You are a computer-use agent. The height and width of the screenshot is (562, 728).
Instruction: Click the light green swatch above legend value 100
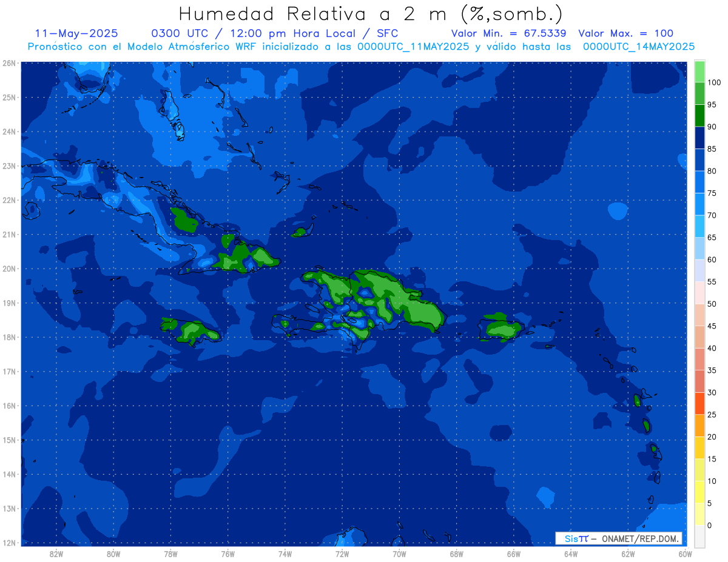pyautogui.click(x=699, y=72)
